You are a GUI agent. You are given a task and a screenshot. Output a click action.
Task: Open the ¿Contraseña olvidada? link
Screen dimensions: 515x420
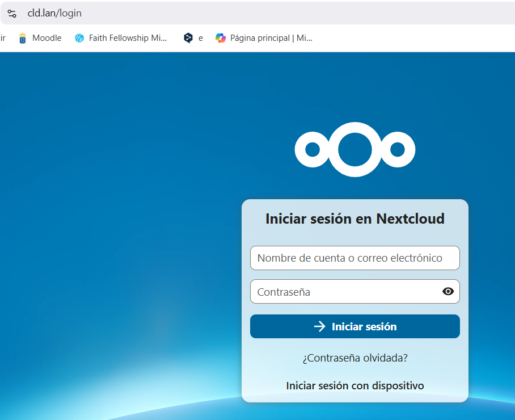point(355,358)
